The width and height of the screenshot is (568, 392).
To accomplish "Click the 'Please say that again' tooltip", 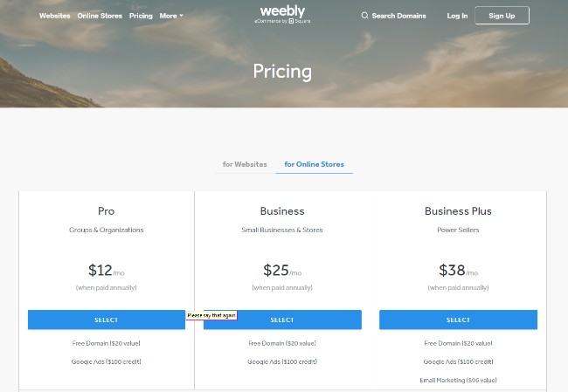I will [211, 315].
